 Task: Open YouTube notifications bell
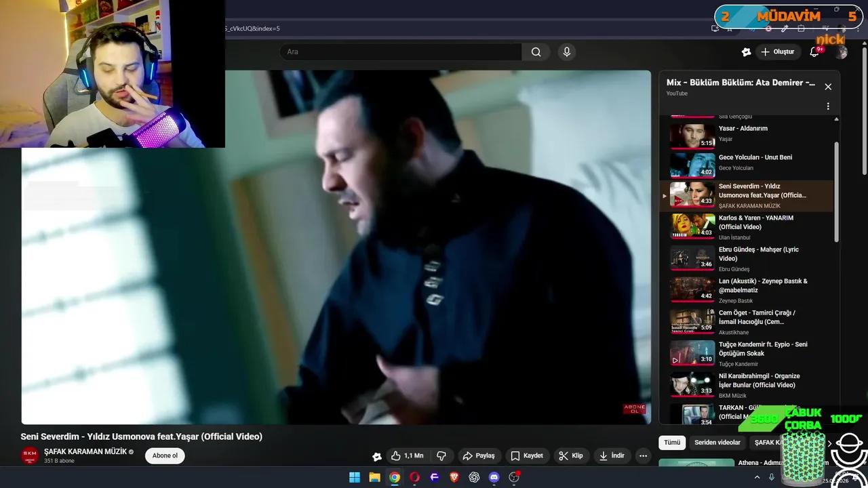pyautogui.click(x=814, y=52)
